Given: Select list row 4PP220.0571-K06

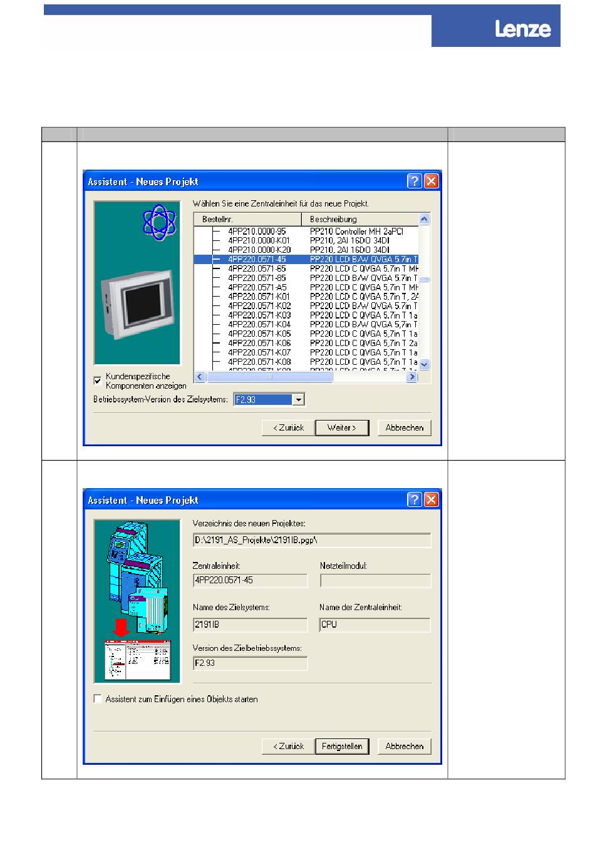Looking at the screenshot, I should (x=306, y=343).
